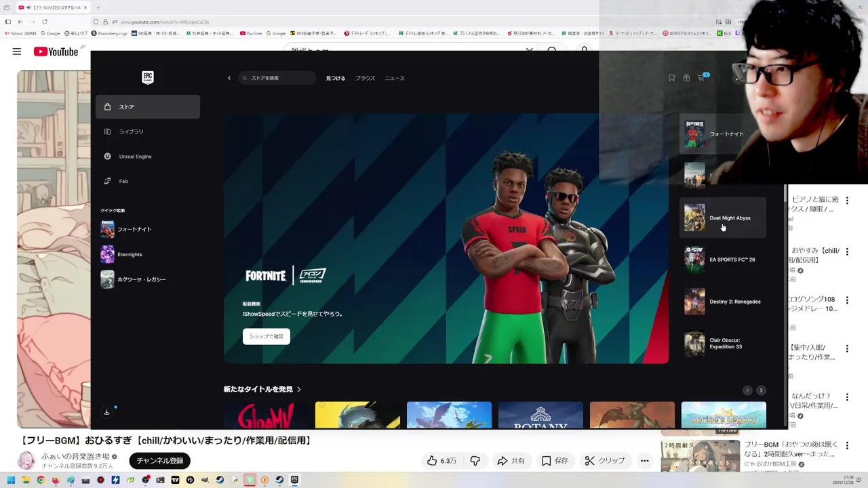Open Fab in the Epic sidebar
Image resolution: width=868 pixels, height=488 pixels.
148,181
